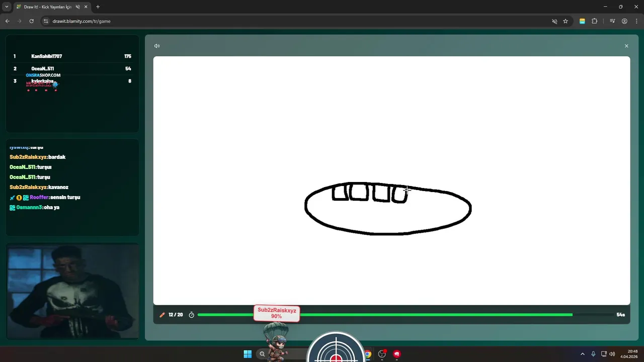
Task: Go back in browser history
Action: point(8,21)
